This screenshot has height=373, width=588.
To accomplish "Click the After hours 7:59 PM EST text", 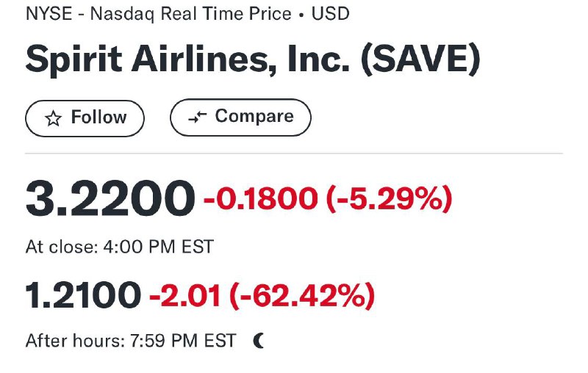I will (131, 341).
